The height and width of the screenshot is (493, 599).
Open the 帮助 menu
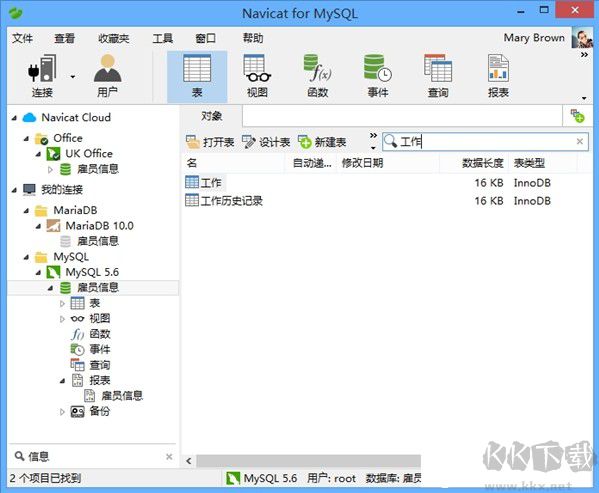253,38
